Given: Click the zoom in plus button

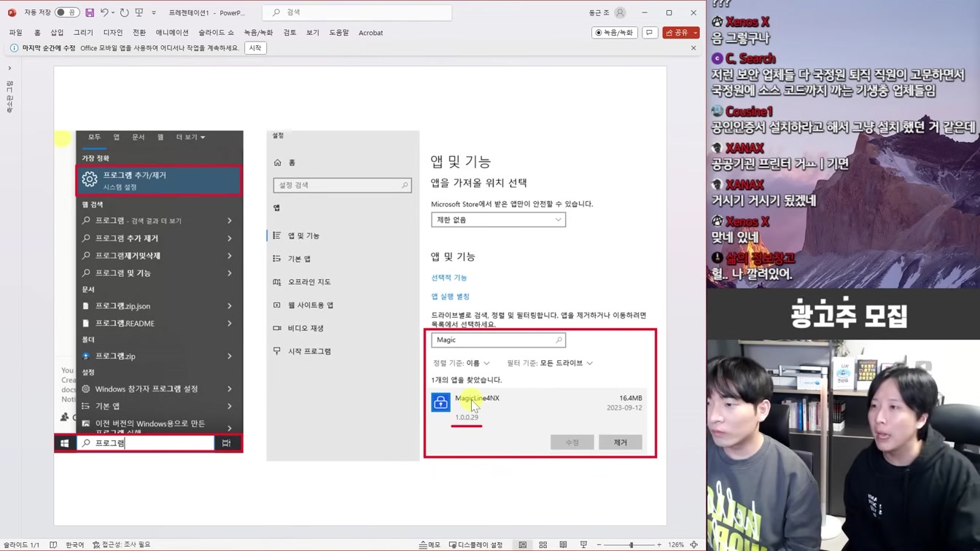Looking at the screenshot, I should [659, 544].
